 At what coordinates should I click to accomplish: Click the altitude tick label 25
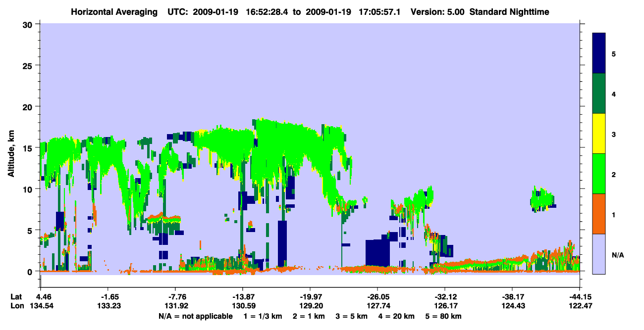[x=29, y=65]
